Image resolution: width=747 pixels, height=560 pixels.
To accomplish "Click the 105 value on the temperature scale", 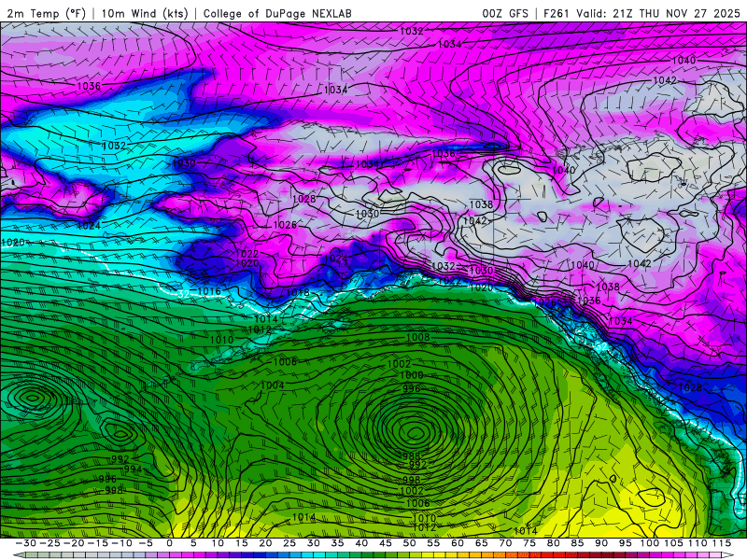I will (x=673, y=543).
